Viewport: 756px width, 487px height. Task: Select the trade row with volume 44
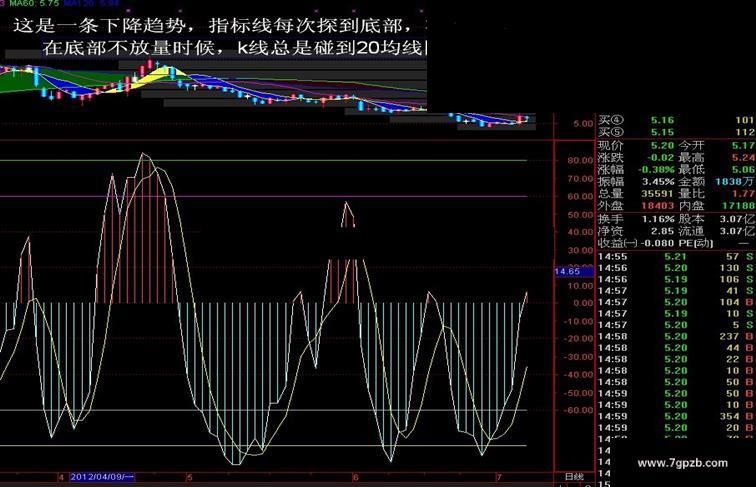(676, 348)
